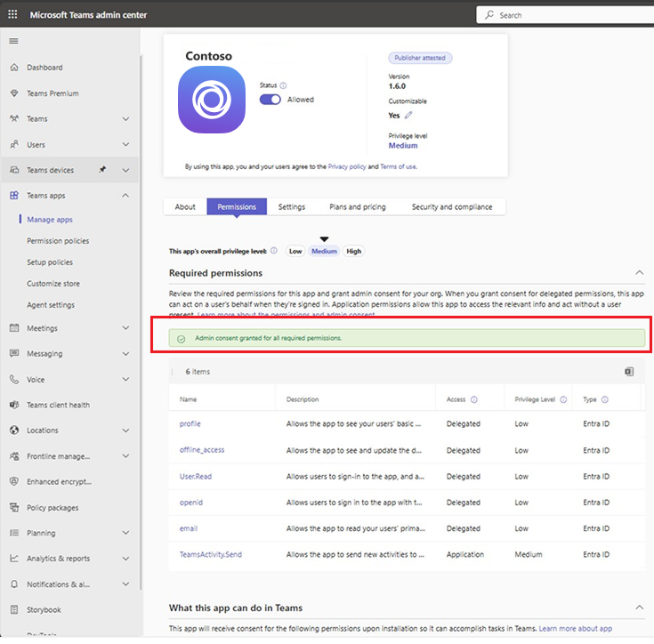Open the Settings tab
Viewport: 654px width, 644px height.
[292, 206]
